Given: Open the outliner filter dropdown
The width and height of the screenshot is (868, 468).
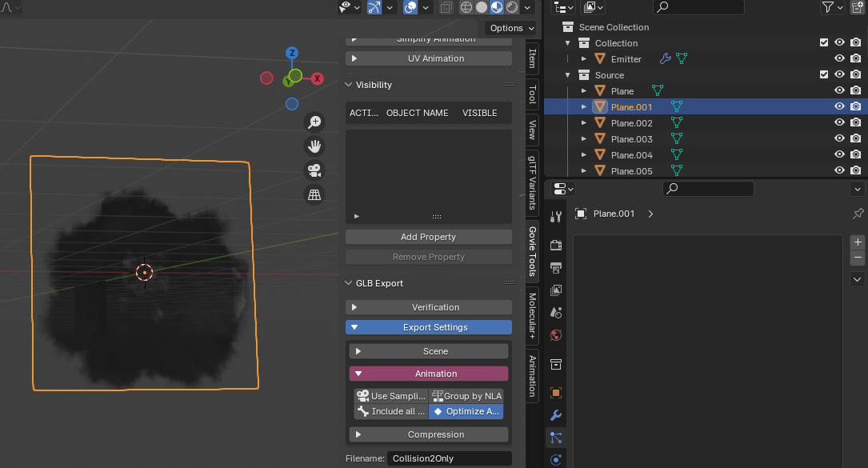Looking at the screenshot, I should pyautogui.click(x=832, y=7).
